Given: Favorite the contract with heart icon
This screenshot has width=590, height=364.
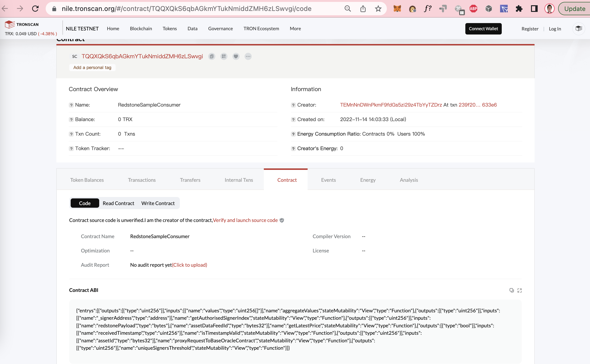Looking at the screenshot, I should 236,56.
